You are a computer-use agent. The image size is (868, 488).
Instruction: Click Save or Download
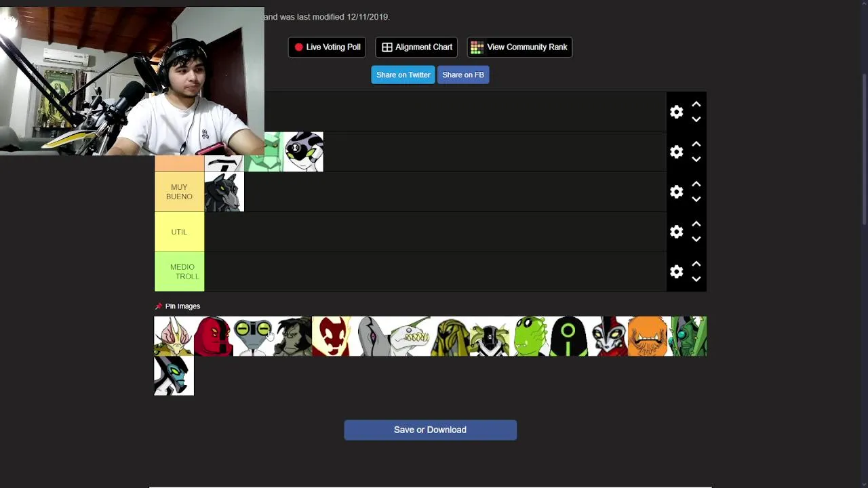point(430,430)
